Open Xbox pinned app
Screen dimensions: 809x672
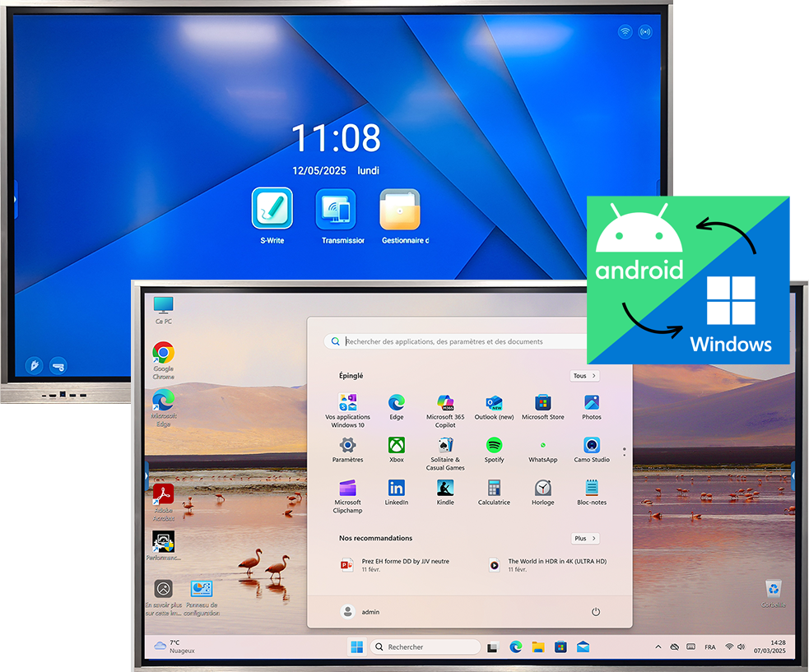pyautogui.click(x=396, y=450)
